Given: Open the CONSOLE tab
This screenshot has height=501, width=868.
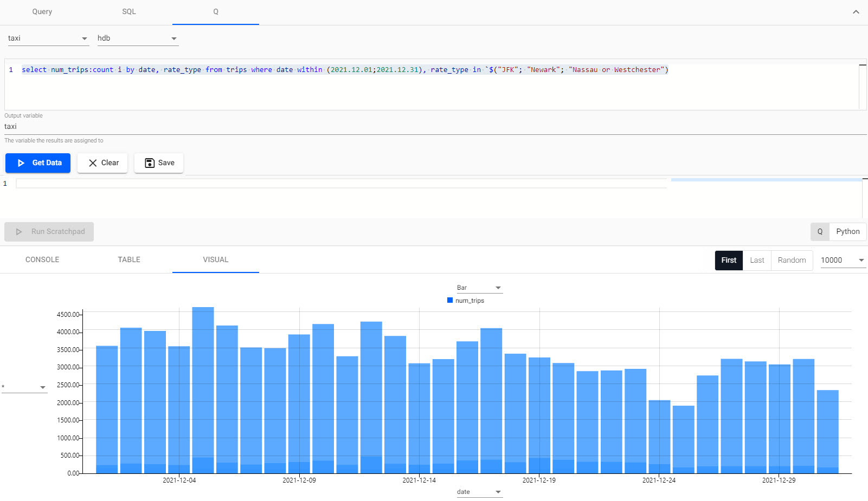Looking at the screenshot, I should tap(42, 259).
